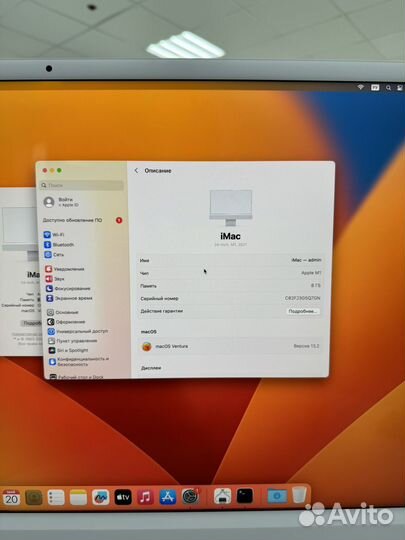Click the macOS Ventura row
Screen dimensions: 405x540
[230, 346]
